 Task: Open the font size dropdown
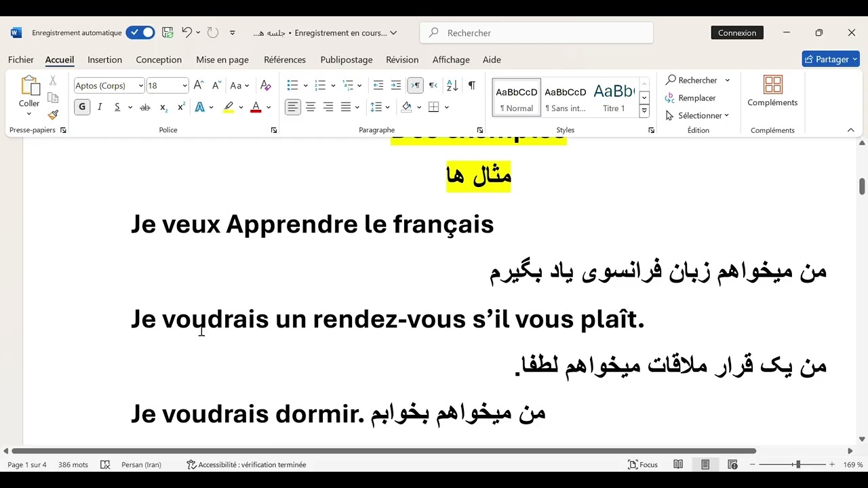click(184, 85)
